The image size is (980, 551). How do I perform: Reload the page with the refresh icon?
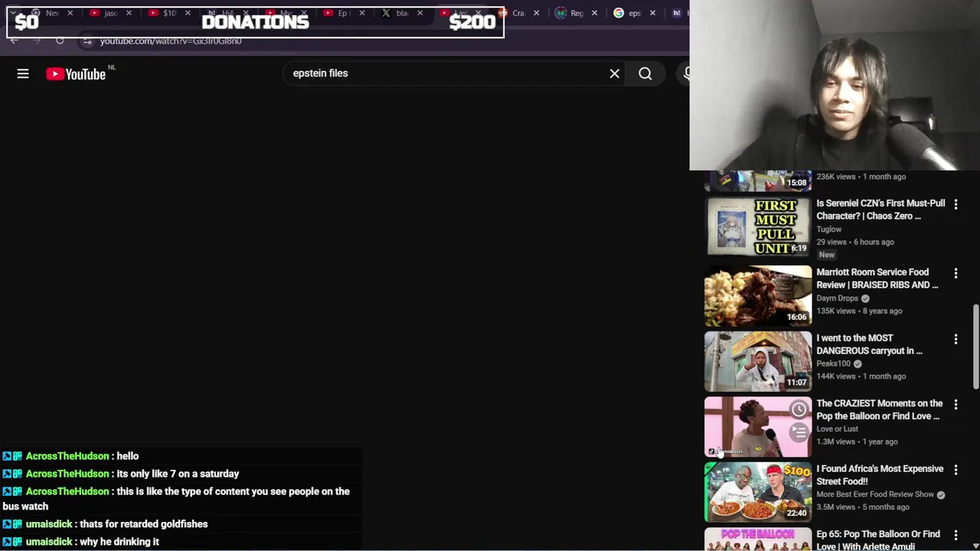point(60,41)
